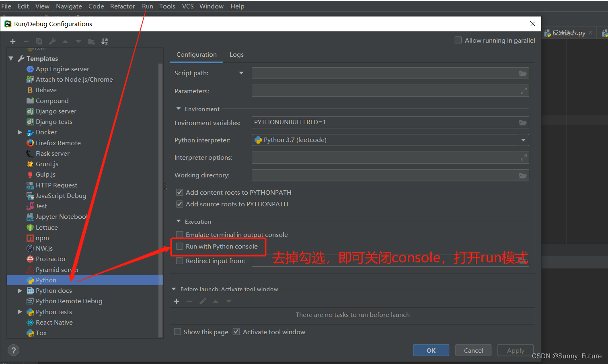The width and height of the screenshot is (608, 364).
Task: Move configuration into new folder icon
Action: pos(92,41)
